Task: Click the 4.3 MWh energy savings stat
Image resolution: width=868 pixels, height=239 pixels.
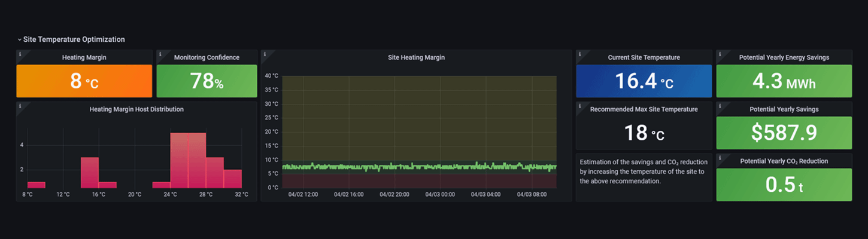Action: pos(784,81)
